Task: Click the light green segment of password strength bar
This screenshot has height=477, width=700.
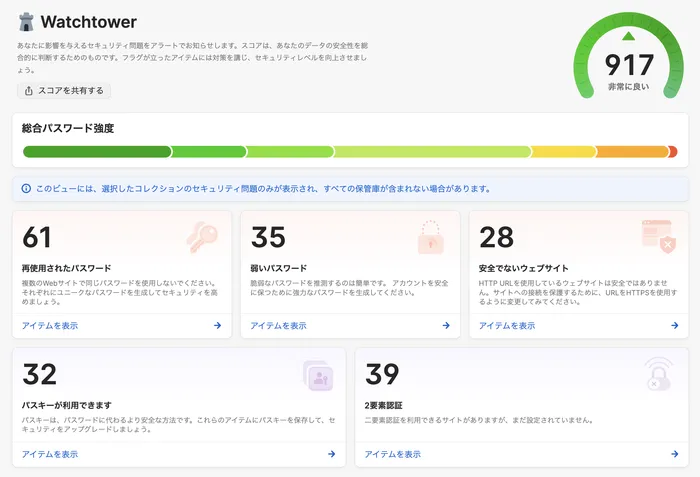Action: (432, 152)
